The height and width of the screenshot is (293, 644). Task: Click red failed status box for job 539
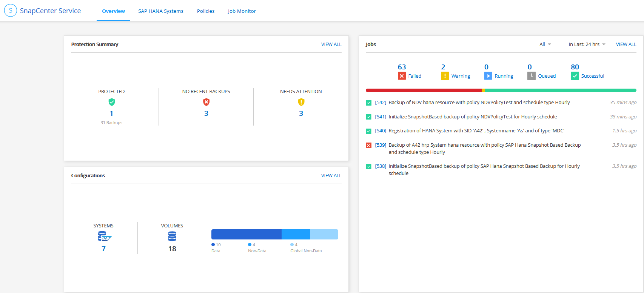tap(368, 145)
